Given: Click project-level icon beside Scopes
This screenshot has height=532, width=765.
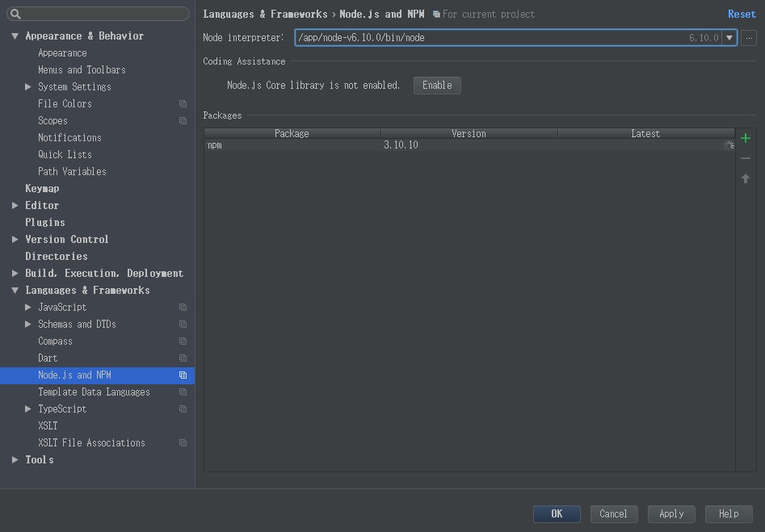Looking at the screenshot, I should tap(183, 121).
